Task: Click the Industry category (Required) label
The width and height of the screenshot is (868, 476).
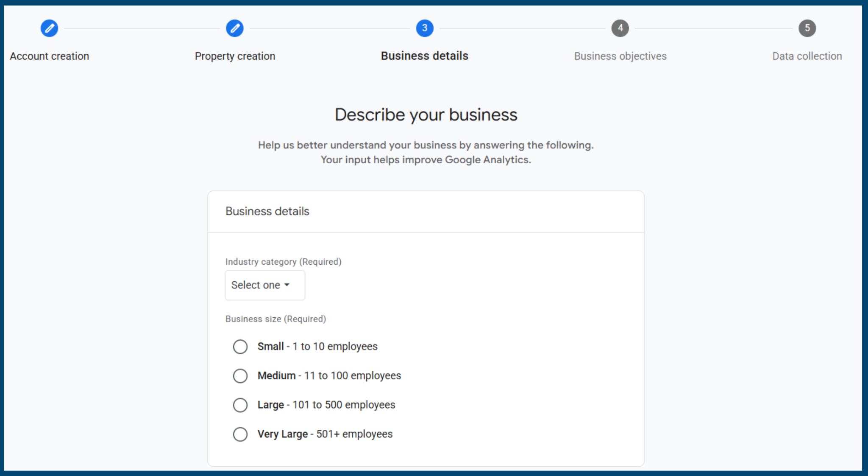Action: click(x=284, y=262)
